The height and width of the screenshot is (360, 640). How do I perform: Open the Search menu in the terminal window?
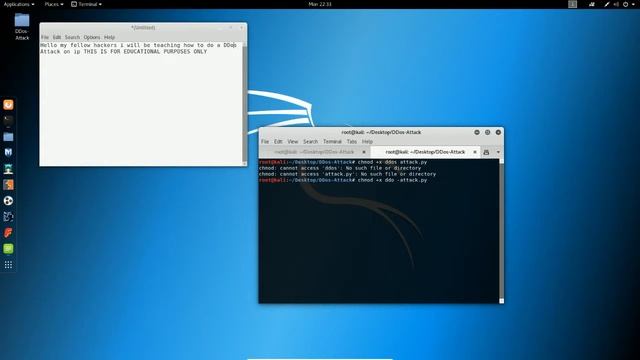click(310, 142)
